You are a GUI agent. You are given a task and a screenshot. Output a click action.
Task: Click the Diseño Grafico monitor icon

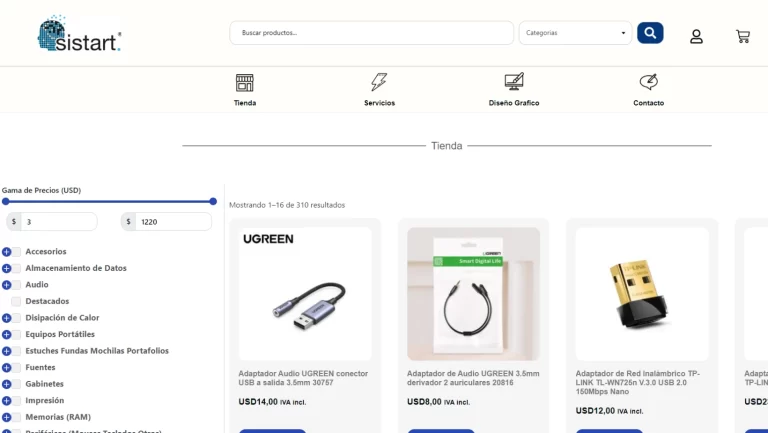tap(514, 81)
